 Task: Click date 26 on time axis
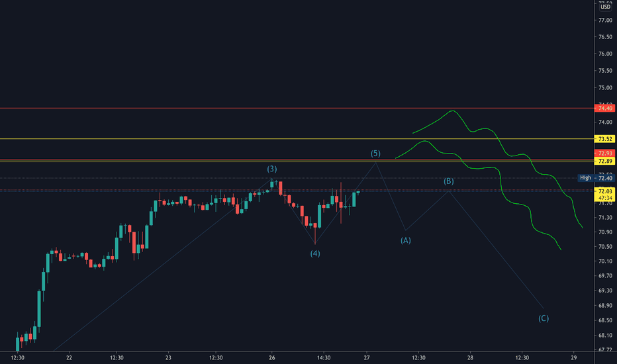point(272,357)
